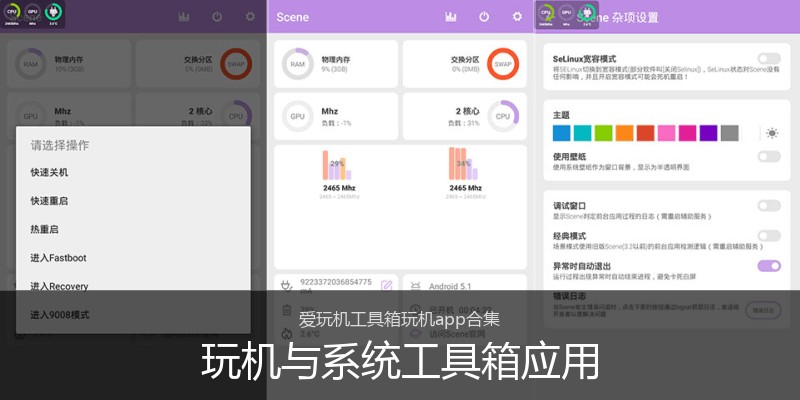Screen dimensions: 800x400
Task: Open the performance chart icon in the undimmed Scene toolbar
Action: coord(451,17)
